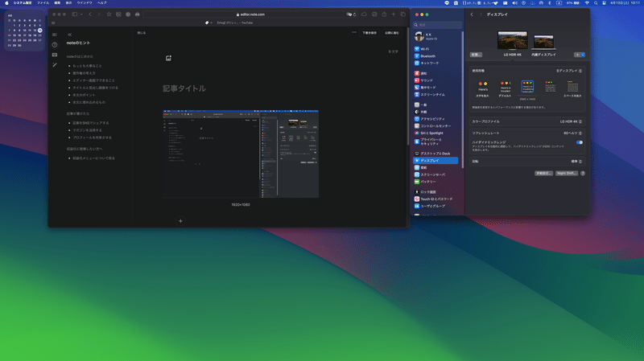Open the ファイル menu in menu bar

pos(43,3)
